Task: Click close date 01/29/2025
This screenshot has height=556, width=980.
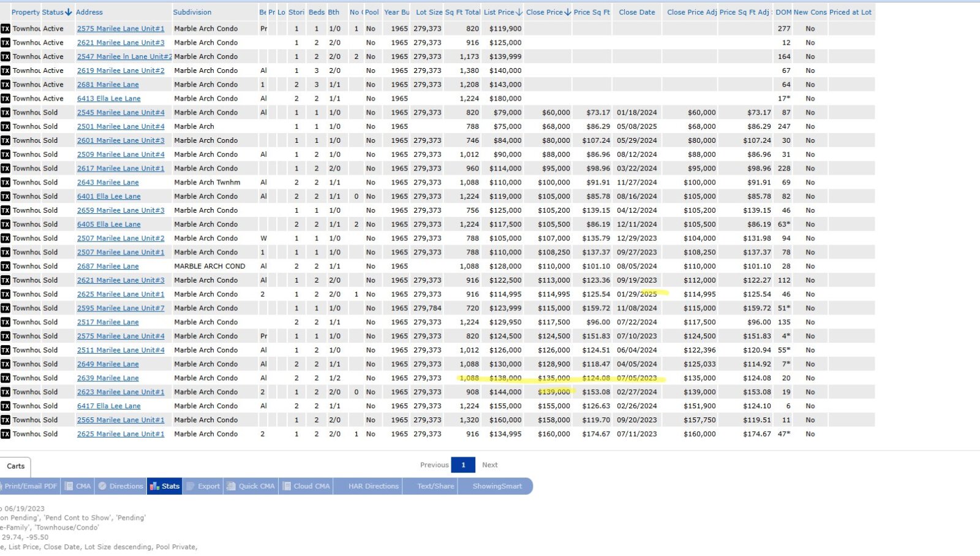Action: [637, 294]
